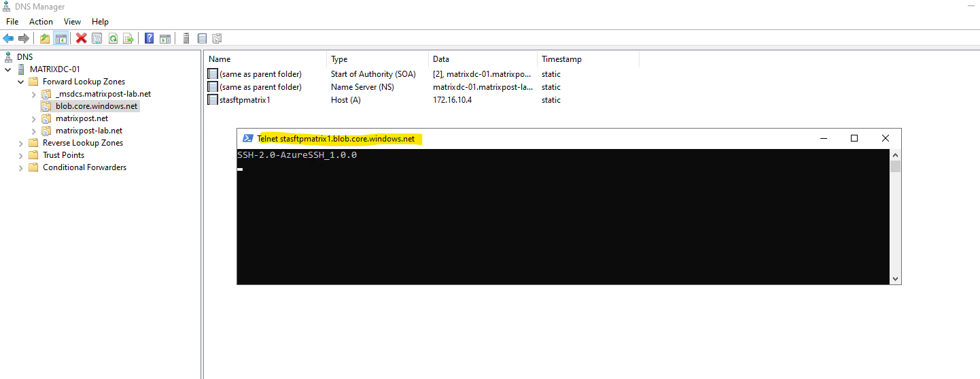Screen dimensions: 980x379
Task: Click the PowerShell icon in Telnet window
Action: [248, 139]
